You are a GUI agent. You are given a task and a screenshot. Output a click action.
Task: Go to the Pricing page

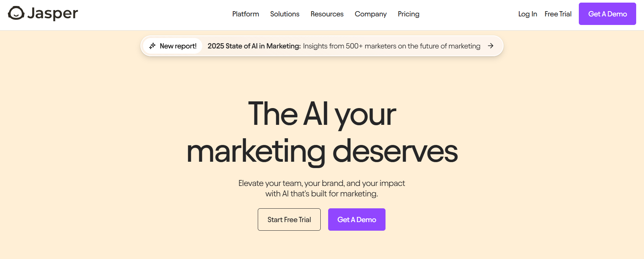click(409, 14)
